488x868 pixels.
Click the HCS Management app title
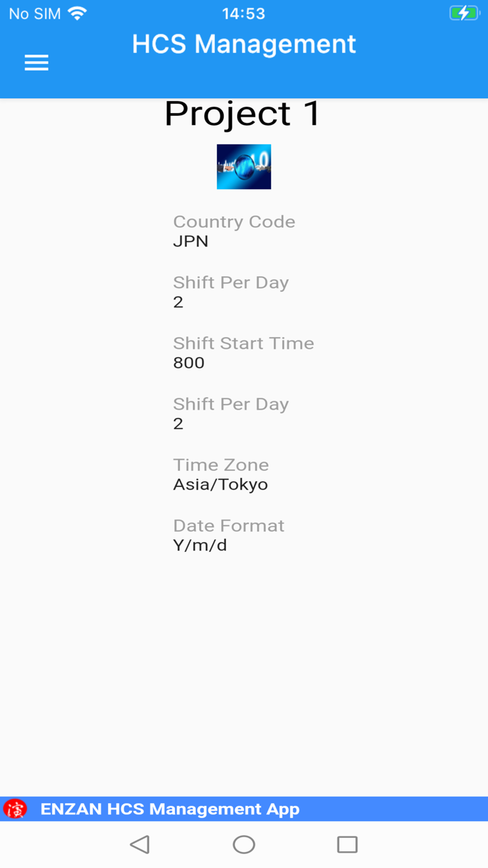(244, 44)
